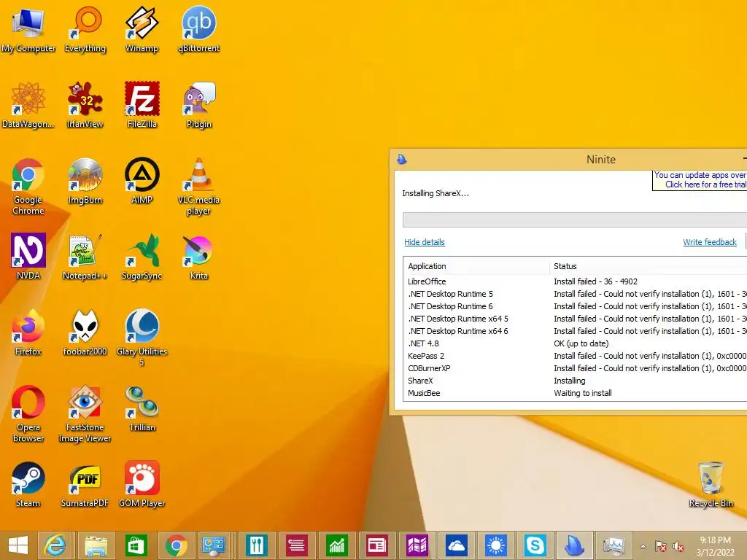Image resolution: width=747 pixels, height=560 pixels.
Task: Click Hide details link in Ninite
Action: 425,242
